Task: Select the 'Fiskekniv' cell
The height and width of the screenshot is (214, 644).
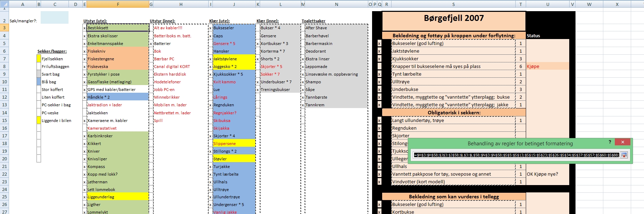Action: pyautogui.click(x=118, y=51)
